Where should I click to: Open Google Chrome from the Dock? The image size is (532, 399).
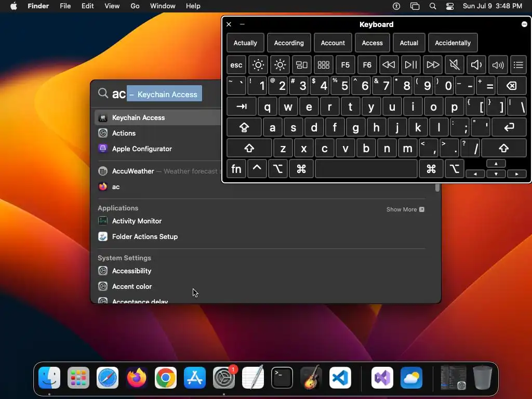166,378
